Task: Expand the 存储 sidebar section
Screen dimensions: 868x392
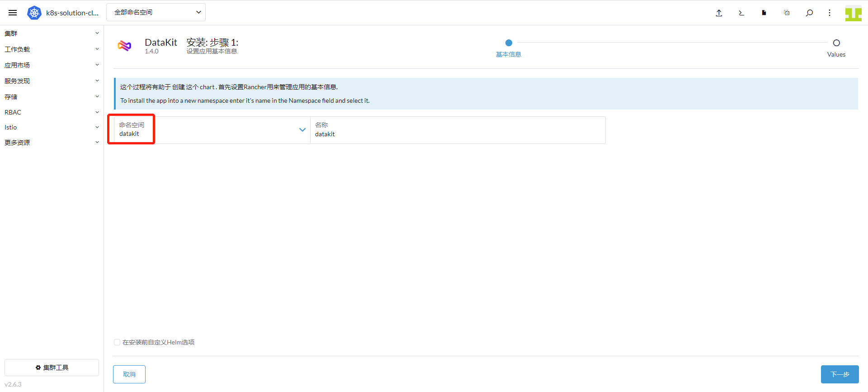Action: click(x=52, y=97)
